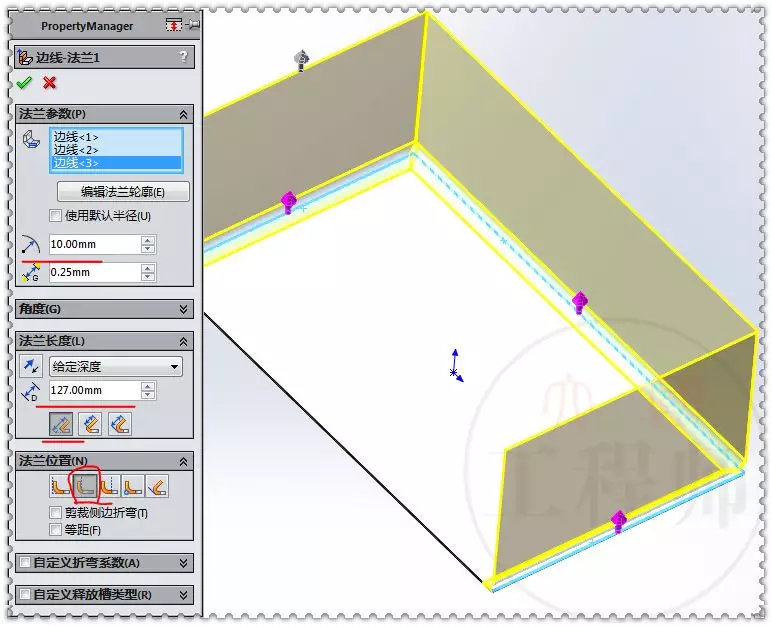Select 边线<3> in list
The image size is (772, 626).
tap(116, 163)
